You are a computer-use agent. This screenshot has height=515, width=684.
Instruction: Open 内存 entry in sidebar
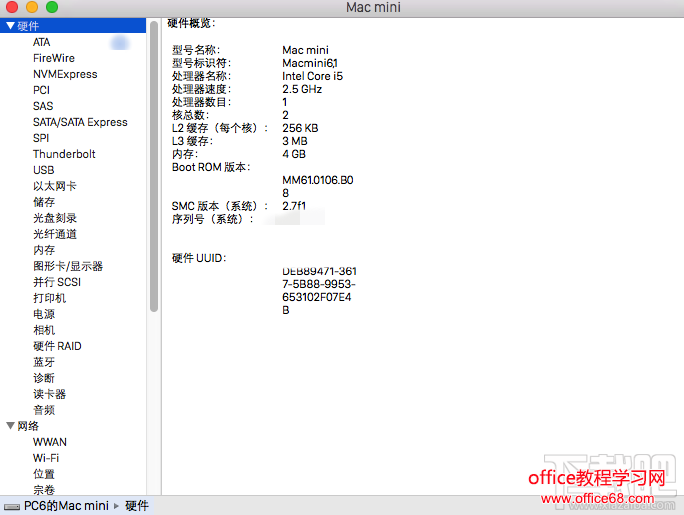point(44,250)
